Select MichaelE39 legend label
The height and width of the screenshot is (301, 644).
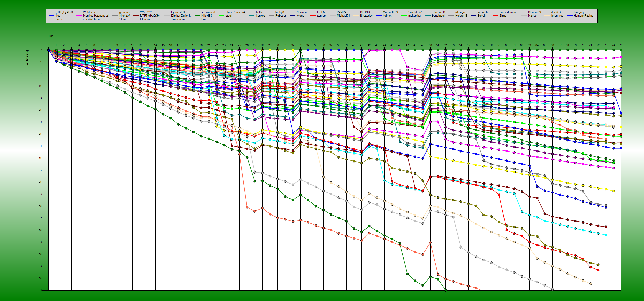pyautogui.click(x=390, y=12)
